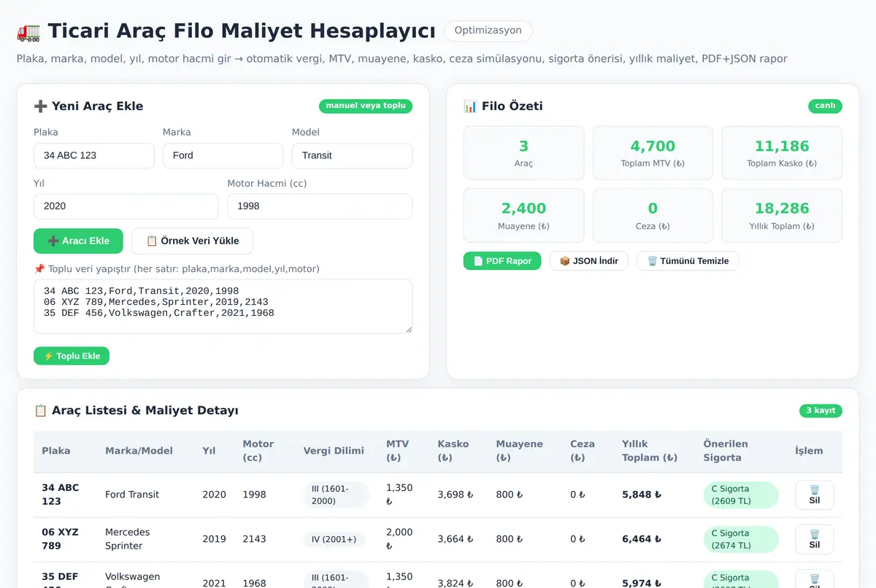876x588 pixels.
Task: Generate the PDF Rapor
Action: tap(502, 261)
